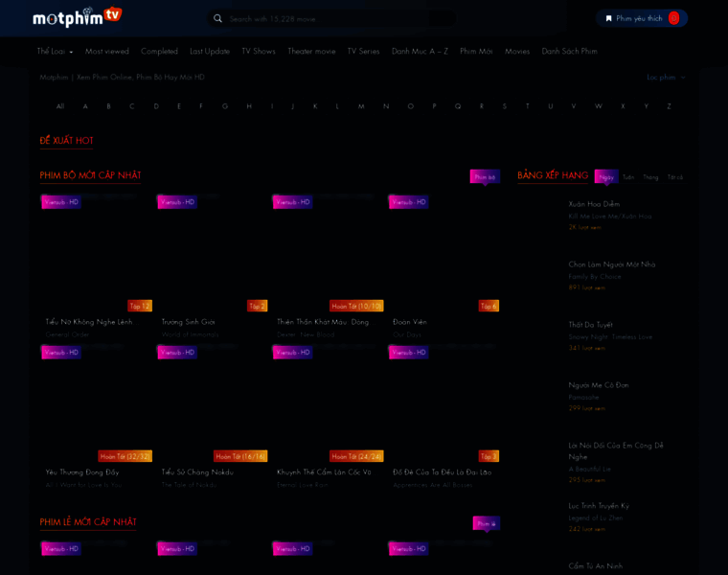The image size is (728, 575).
Task: Open the Completed menu item
Action: click(x=159, y=52)
